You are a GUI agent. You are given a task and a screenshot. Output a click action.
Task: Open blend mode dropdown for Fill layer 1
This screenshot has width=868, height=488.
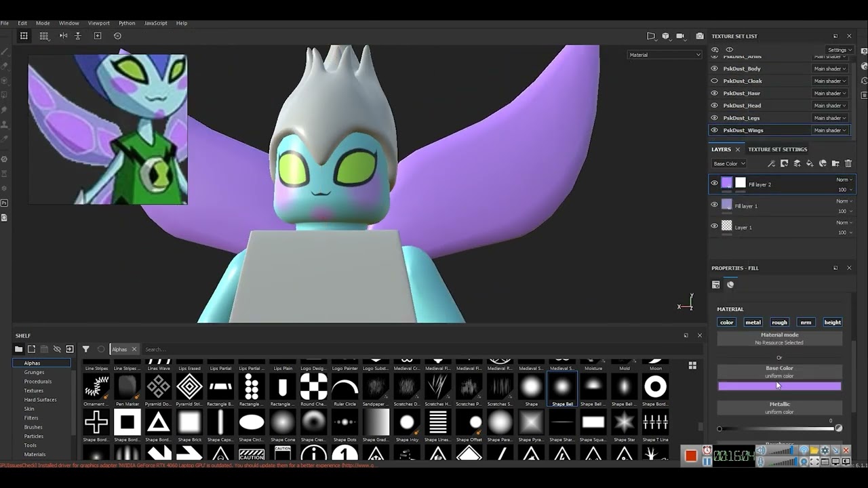click(844, 201)
